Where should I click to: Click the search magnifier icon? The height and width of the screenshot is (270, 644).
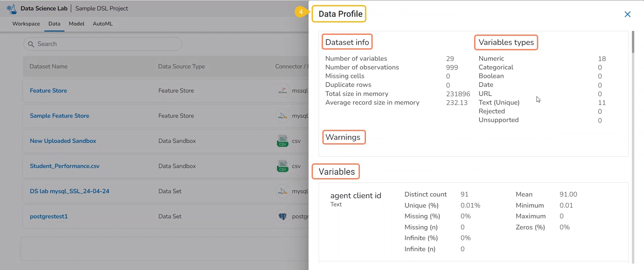click(x=31, y=44)
